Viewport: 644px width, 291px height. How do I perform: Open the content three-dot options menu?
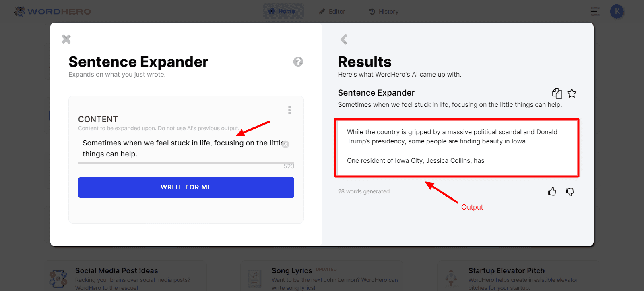[289, 110]
